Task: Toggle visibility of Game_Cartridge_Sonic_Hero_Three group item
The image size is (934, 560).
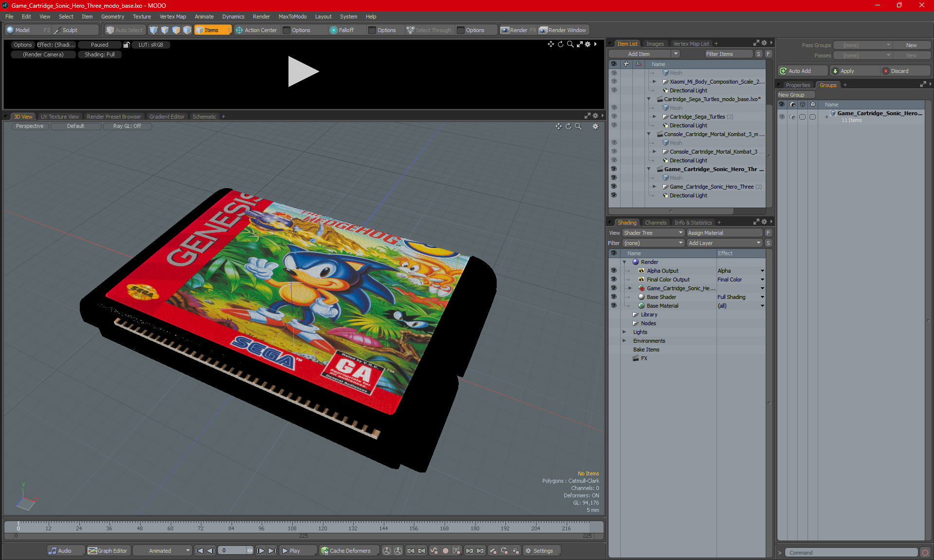Action: pyautogui.click(x=614, y=187)
